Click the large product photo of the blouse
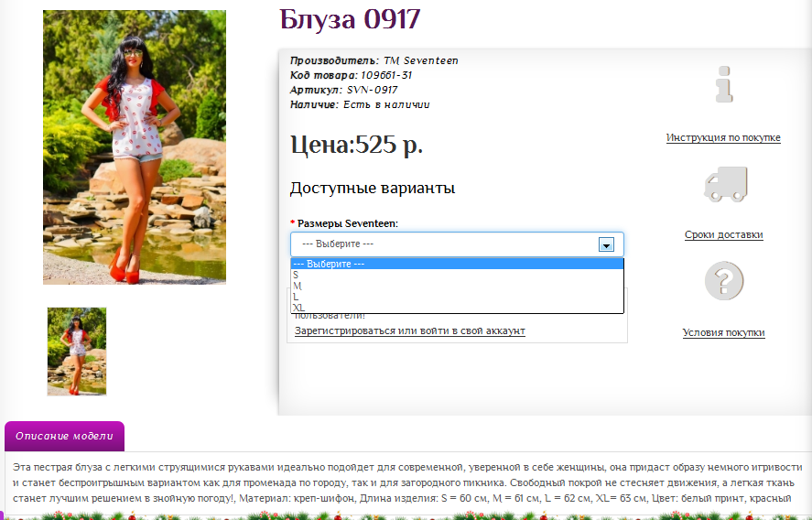 [x=135, y=147]
